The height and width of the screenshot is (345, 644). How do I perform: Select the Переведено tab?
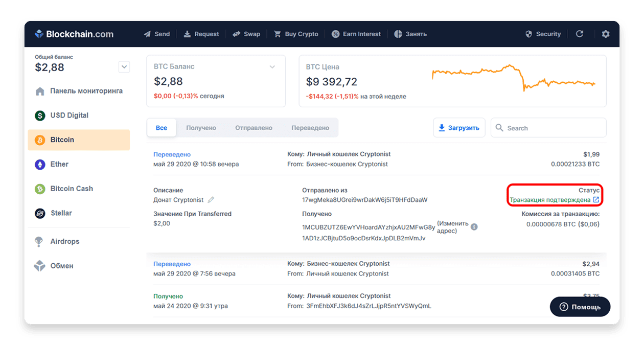pyautogui.click(x=310, y=128)
